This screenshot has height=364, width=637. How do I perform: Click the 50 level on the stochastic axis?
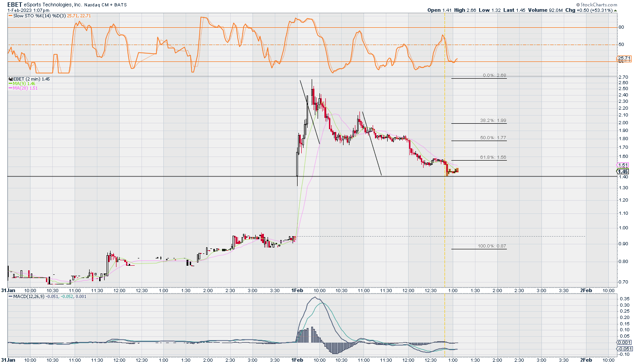pyautogui.click(x=621, y=45)
